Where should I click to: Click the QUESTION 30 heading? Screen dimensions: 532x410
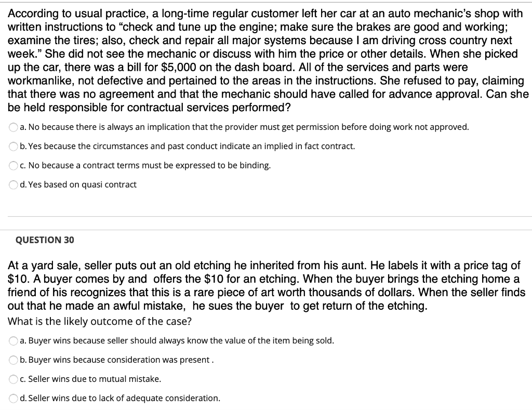click(x=45, y=240)
